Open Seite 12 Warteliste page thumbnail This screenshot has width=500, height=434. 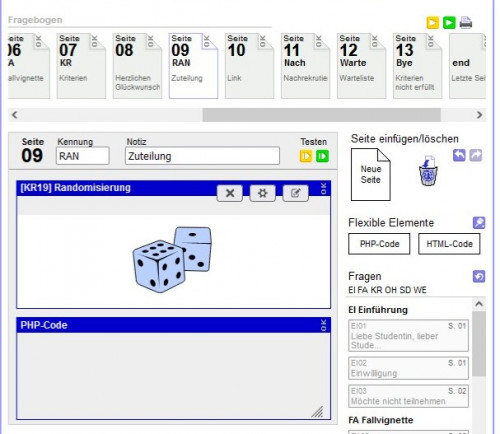pos(361,66)
